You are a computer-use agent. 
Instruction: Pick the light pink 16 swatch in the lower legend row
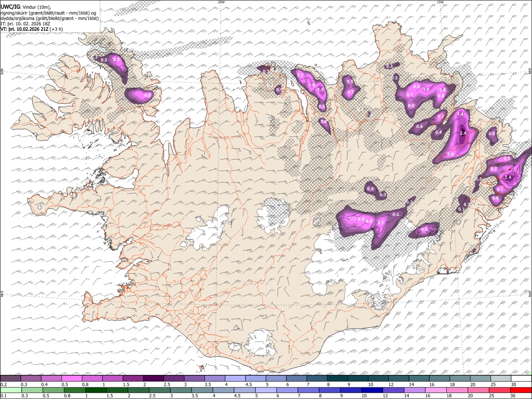436,390
